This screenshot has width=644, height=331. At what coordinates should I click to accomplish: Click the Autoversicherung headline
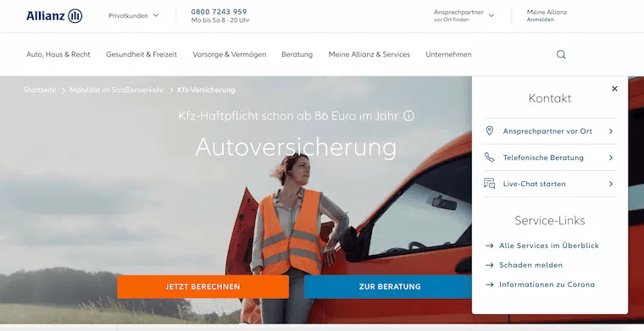296,146
